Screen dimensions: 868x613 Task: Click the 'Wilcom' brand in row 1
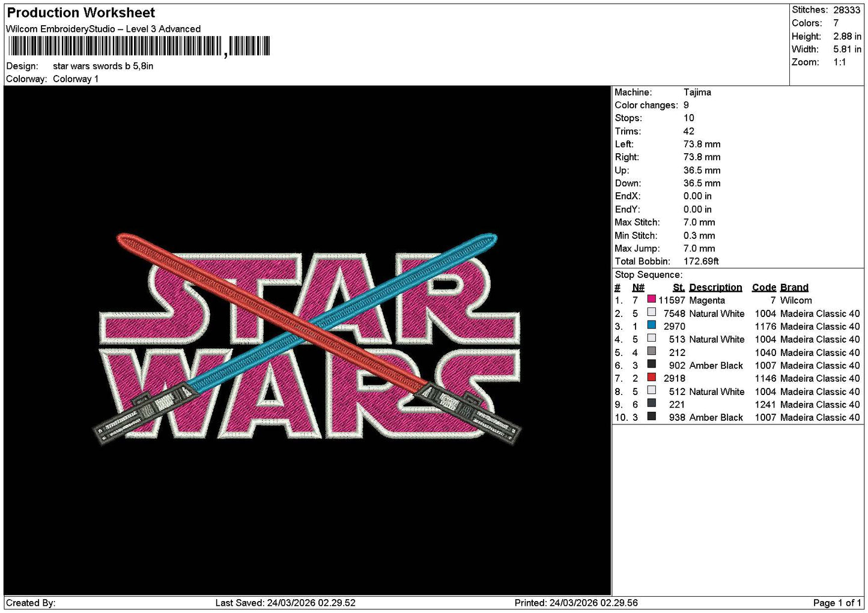[796, 300]
